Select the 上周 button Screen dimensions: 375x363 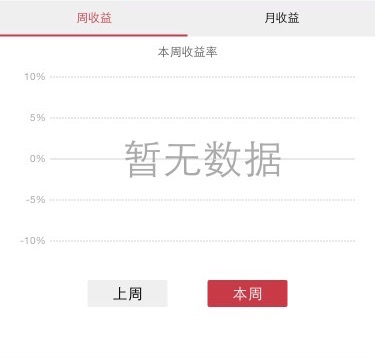[x=127, y=293]
